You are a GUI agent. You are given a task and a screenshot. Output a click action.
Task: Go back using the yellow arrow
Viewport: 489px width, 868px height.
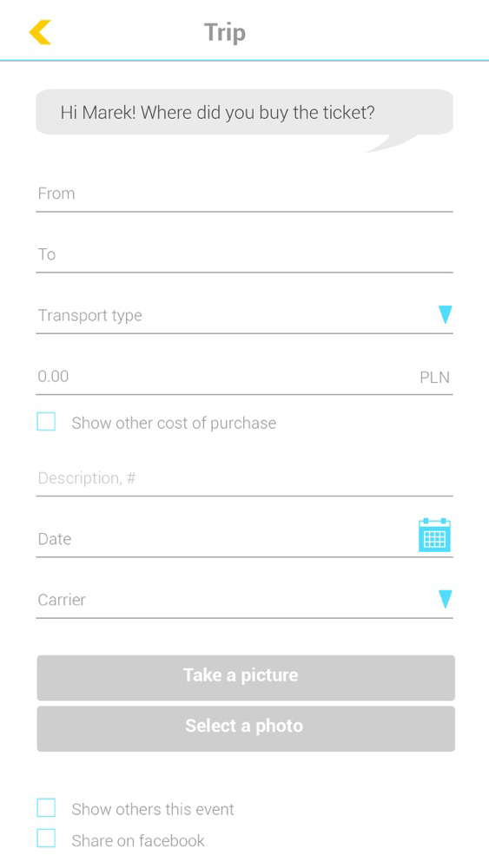click(40, 32)
